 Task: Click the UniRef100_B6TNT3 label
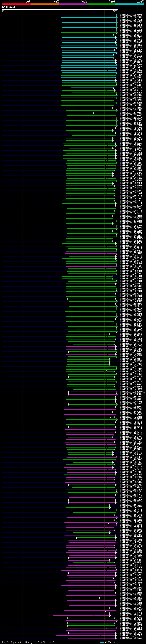(x=131, y=55)
